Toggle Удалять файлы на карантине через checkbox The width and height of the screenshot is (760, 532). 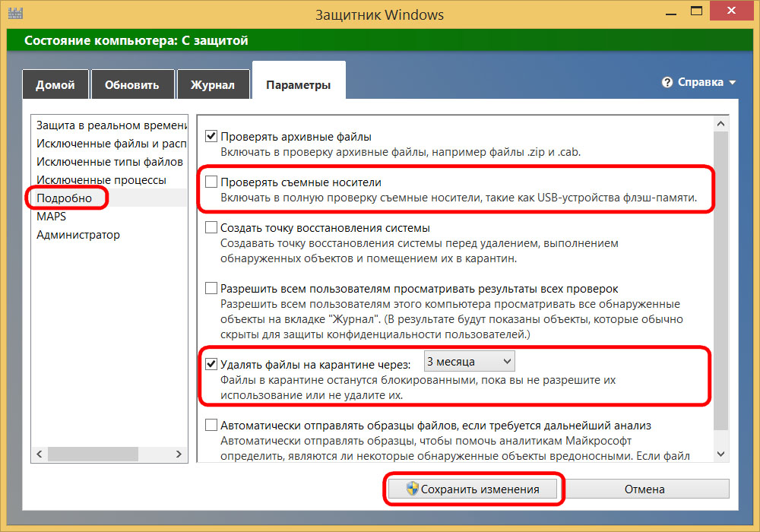coord(211,364)
